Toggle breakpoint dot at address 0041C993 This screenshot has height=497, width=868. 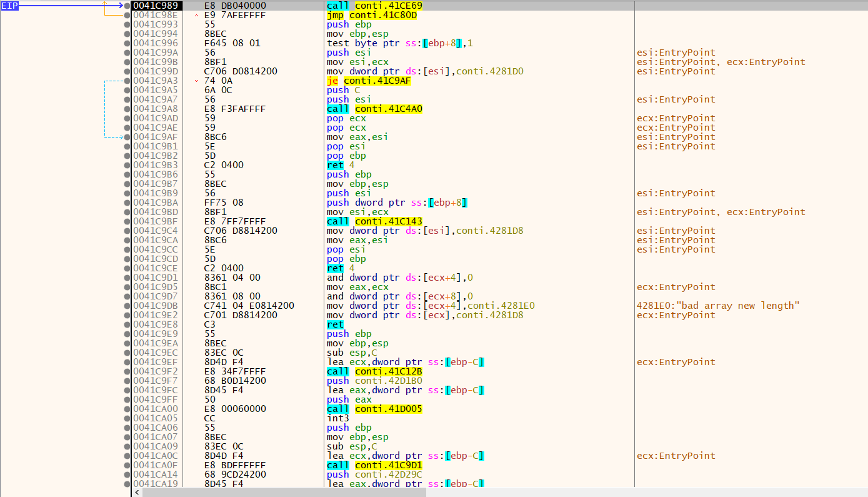click(127, 24)
